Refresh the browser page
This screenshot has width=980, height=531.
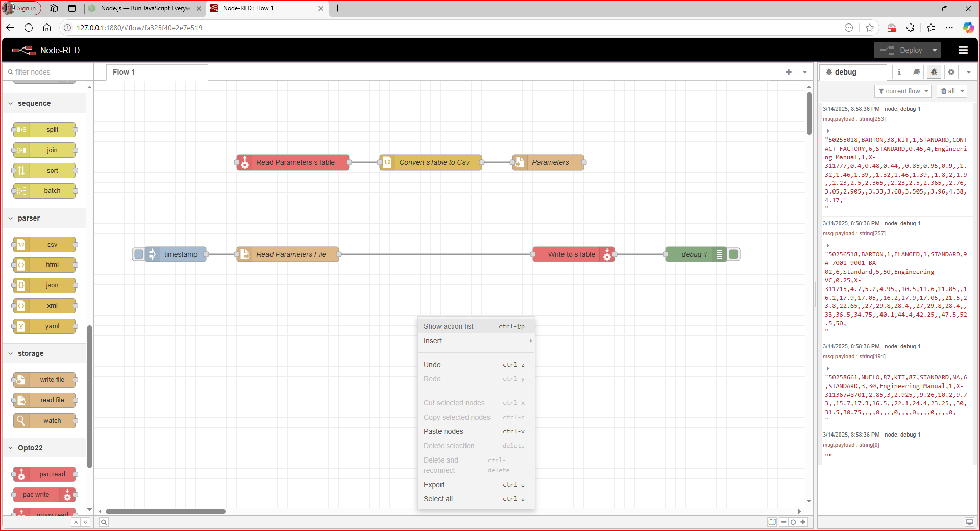point(29,28)
